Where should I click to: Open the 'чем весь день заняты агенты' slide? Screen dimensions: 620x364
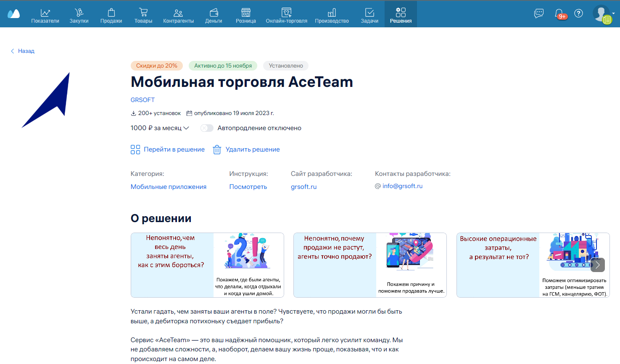pos(207,265)
